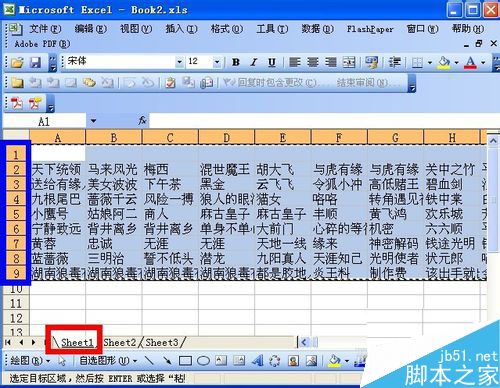This screenshot has width=500, height=388.
Task: Click the Borders icon
Action: 417,62
